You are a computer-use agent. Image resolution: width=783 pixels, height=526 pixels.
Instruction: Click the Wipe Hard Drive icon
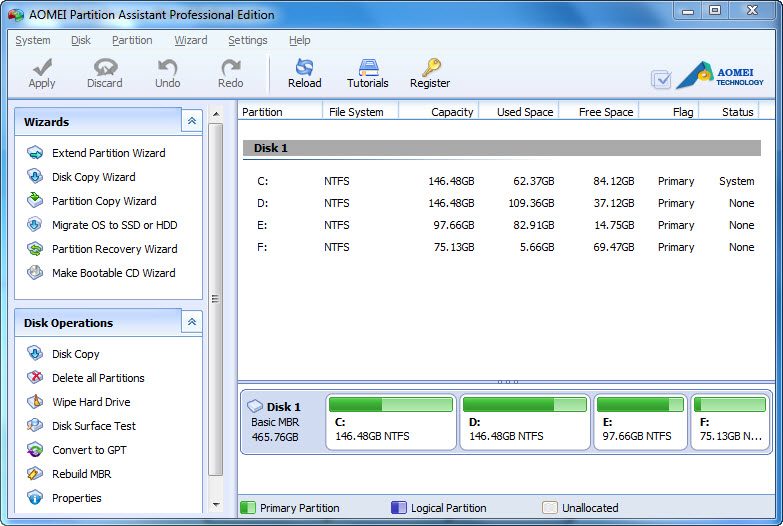point(35,401)
